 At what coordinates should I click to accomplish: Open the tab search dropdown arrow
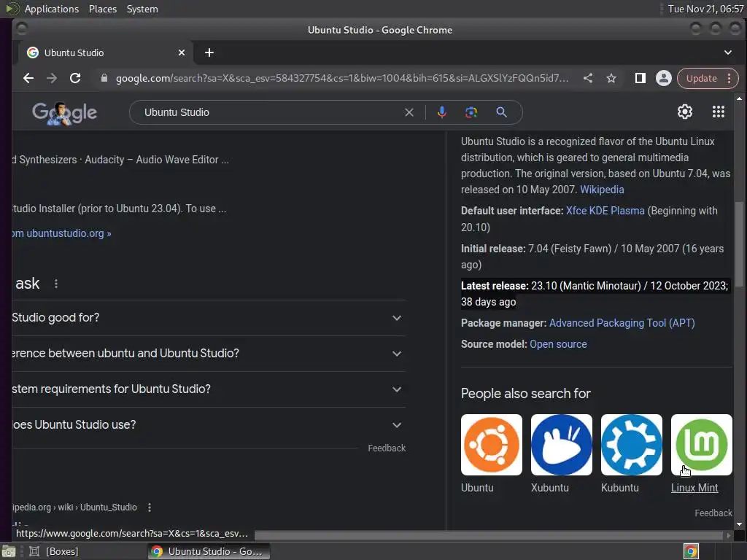coord(728,52)
